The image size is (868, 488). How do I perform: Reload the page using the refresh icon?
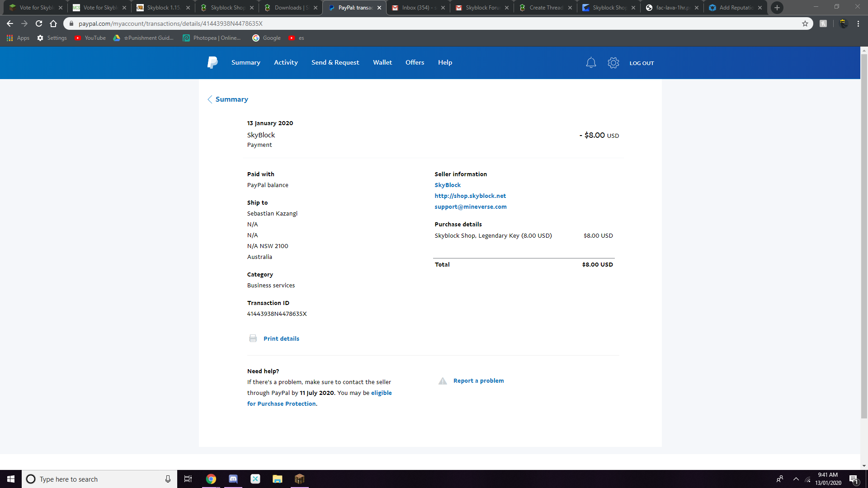coord(39,23)
